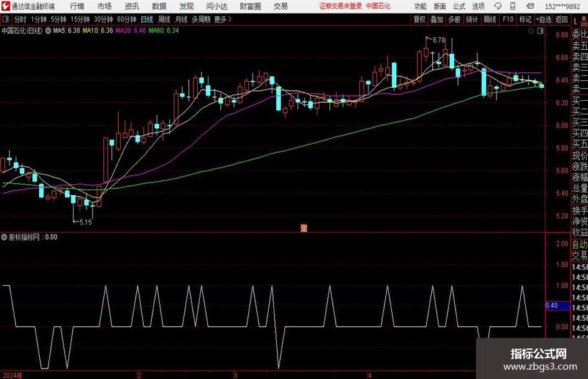Click the 统计 statistics button

click(472, 19)
